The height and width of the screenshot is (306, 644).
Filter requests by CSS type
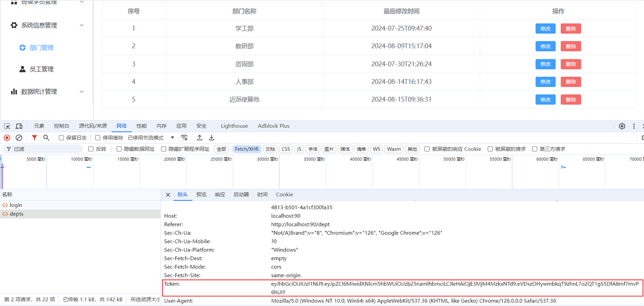[286, 149]
